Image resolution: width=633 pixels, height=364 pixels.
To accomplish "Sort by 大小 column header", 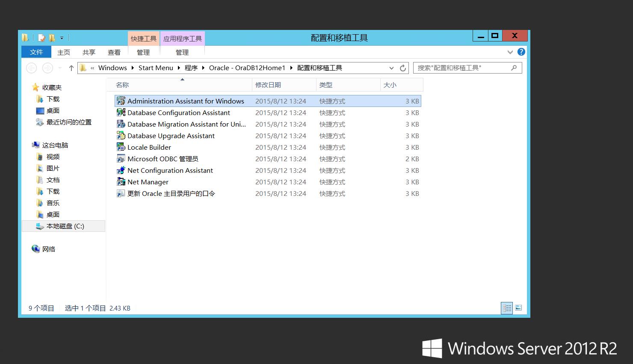I will 402,85.
